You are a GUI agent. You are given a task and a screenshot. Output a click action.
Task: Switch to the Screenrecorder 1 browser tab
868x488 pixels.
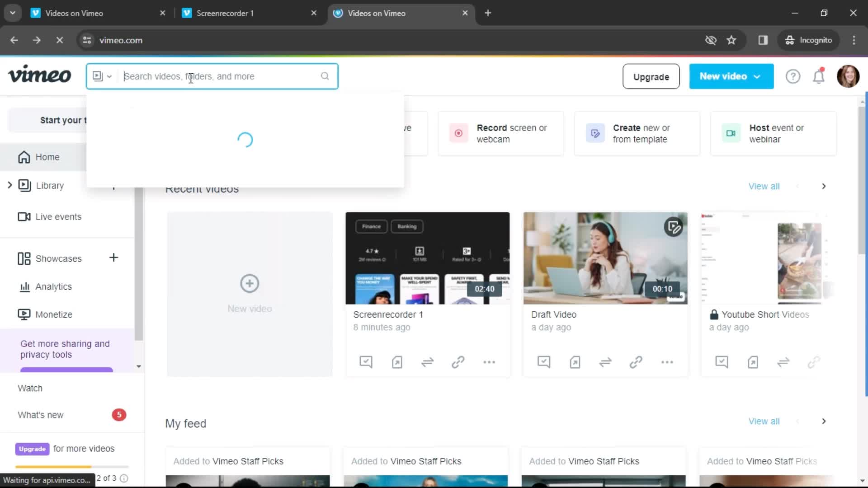pyautogui.click(x=250, y=13)
